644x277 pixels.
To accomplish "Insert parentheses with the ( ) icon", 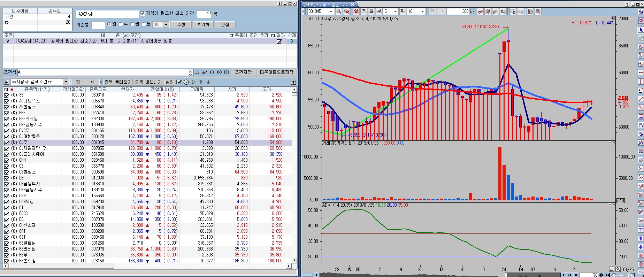I will (x=212, y=72).
